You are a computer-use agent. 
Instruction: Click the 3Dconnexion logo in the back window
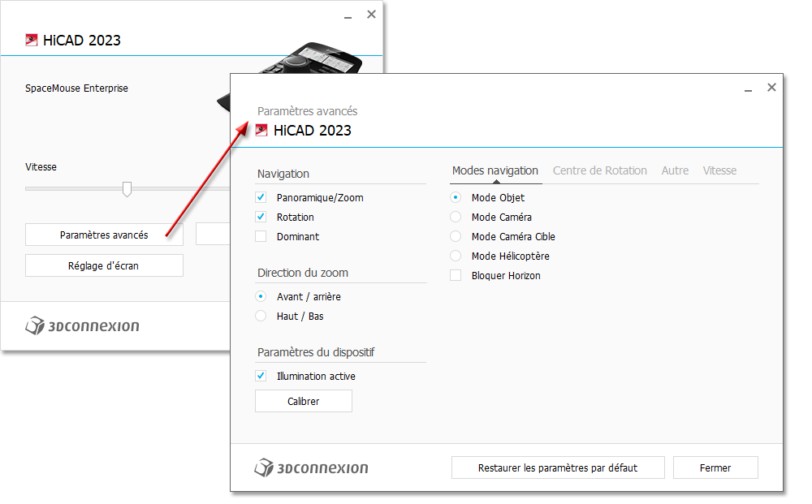click(x=82, y=325)
